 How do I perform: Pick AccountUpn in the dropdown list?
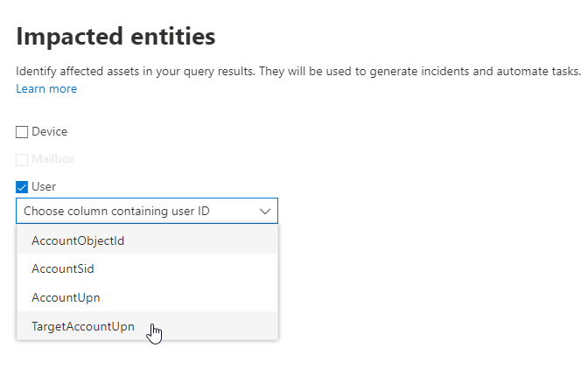pyautogui.click(x=66, y=297)
